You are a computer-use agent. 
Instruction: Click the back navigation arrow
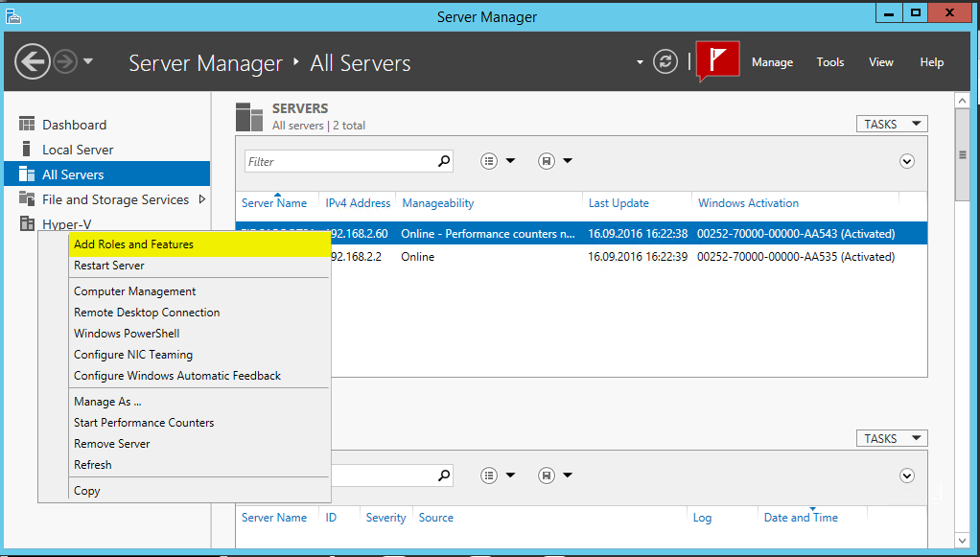33,62
